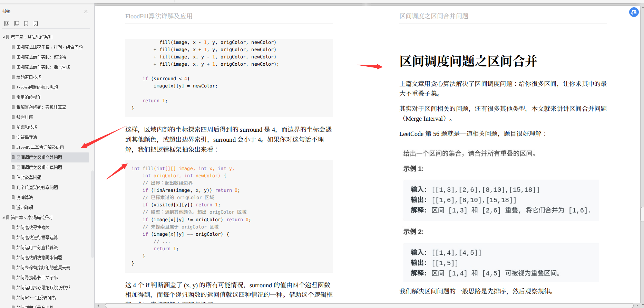
Task: Open bookmark 递归详解
Action: 25,207
